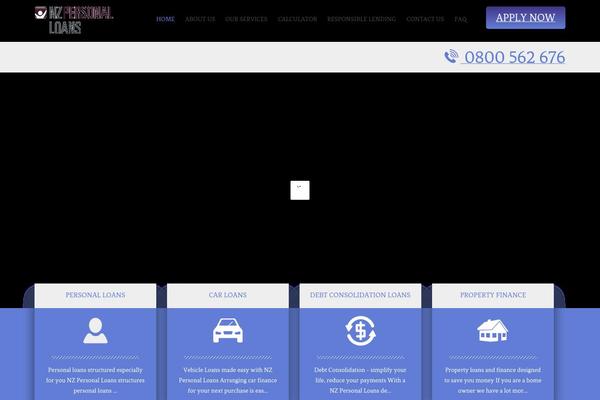Open Responsible Lending page
Screen dimensions: 600x400
[362, 19]
